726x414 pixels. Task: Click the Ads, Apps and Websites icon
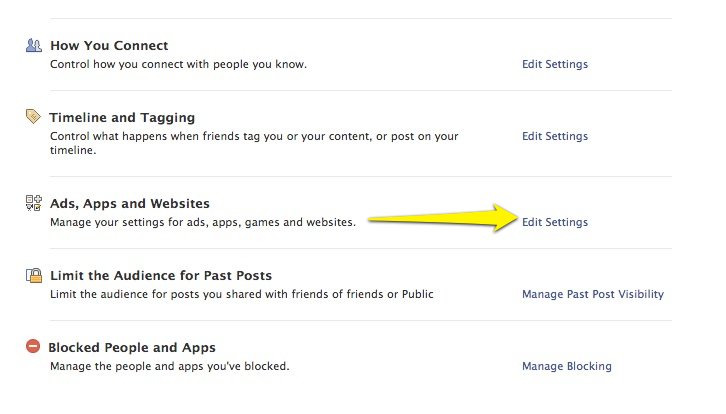(34, 203)
